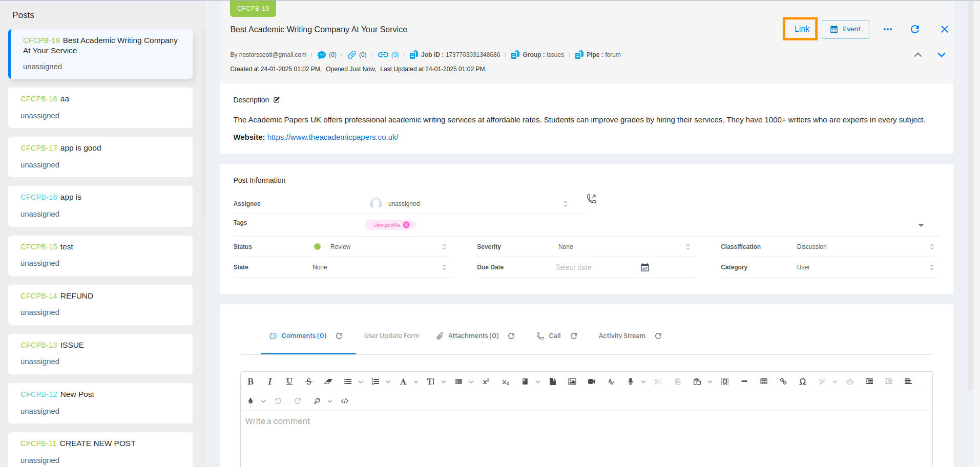Click the microphone icon in editor toolbar
The height and width of the screenshot is (467, 980).
(631, 381)
